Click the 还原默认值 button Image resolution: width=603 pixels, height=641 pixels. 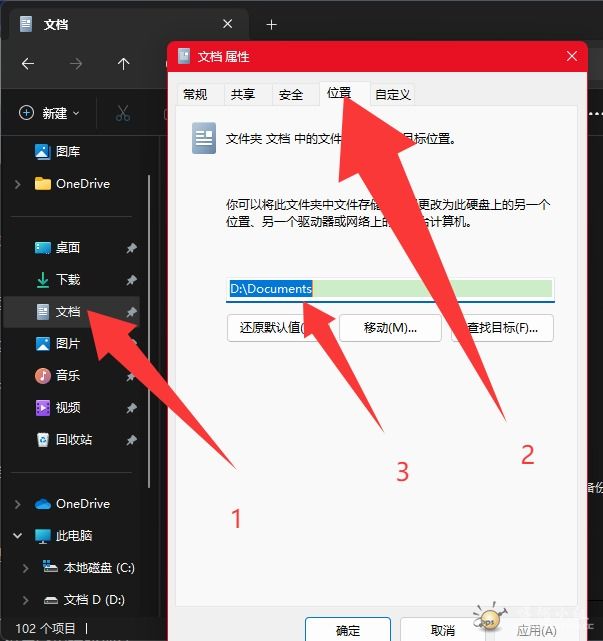click(x=278, y=328)
